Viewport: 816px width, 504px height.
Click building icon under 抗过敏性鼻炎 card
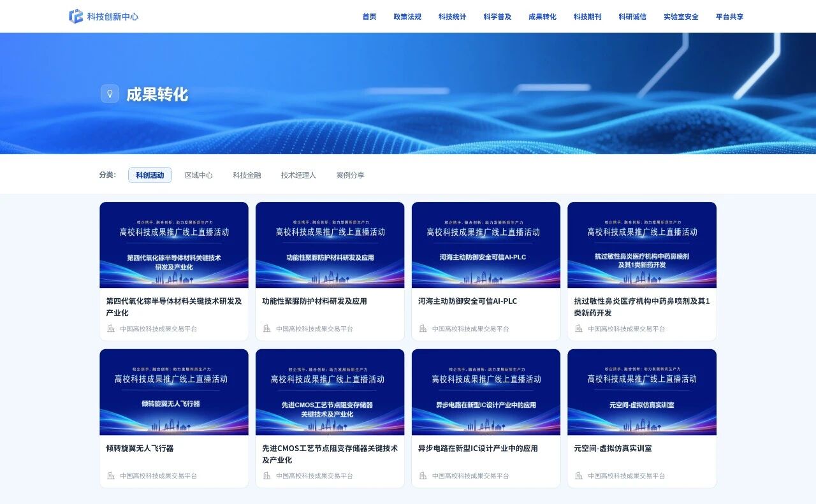tap(579, 329)
